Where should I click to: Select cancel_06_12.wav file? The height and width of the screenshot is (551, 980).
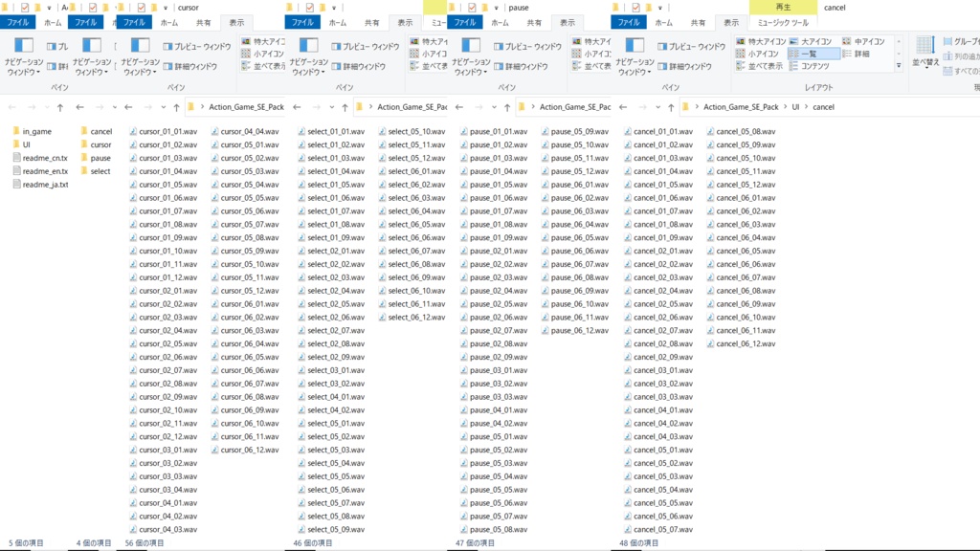point(742,343)
